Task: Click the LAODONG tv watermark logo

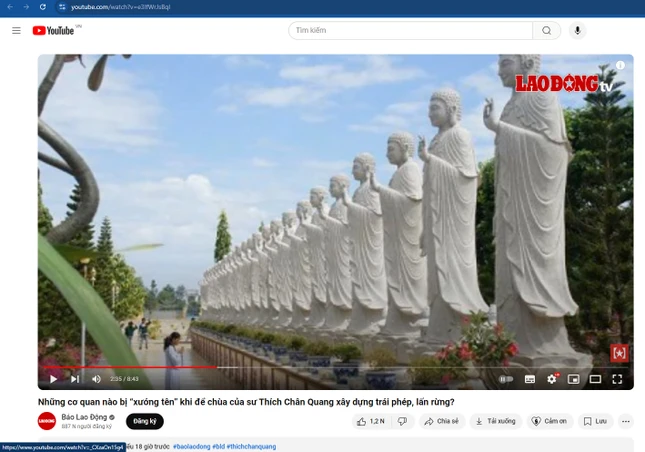Action: click(x=564, y=83)
